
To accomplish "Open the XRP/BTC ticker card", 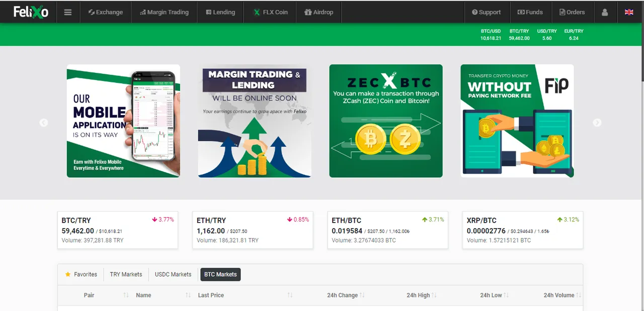I will pos(523,230).
